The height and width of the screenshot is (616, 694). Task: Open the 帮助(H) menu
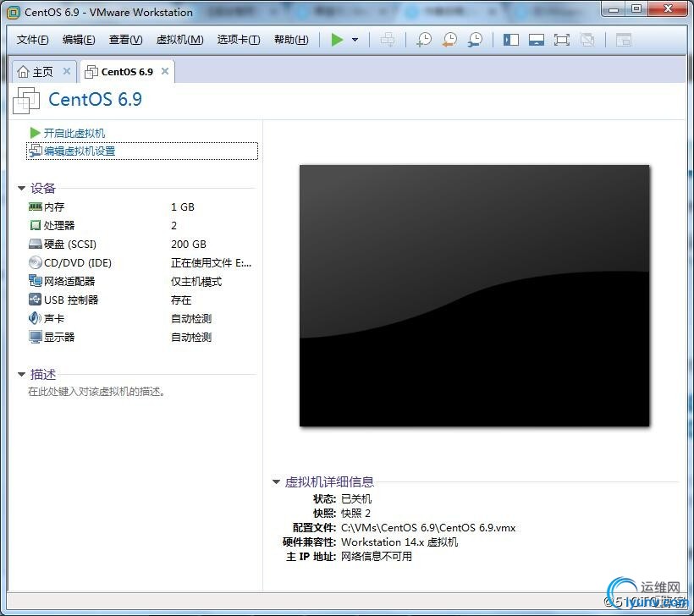point(291,40)
